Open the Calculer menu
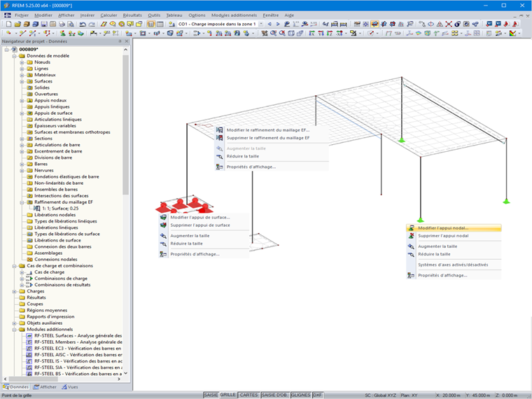 point(108,15)
